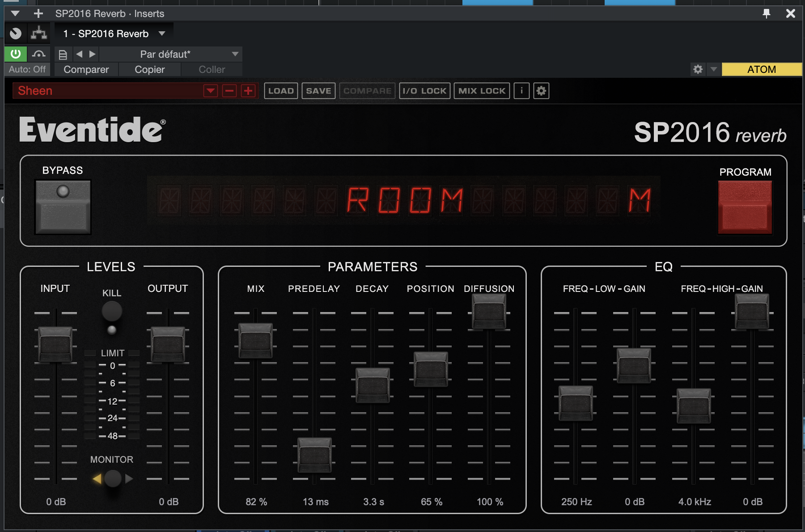This screenshot has height=532, width=805.
Task: Add a new insert with plus icon
Action: (38, 13)
